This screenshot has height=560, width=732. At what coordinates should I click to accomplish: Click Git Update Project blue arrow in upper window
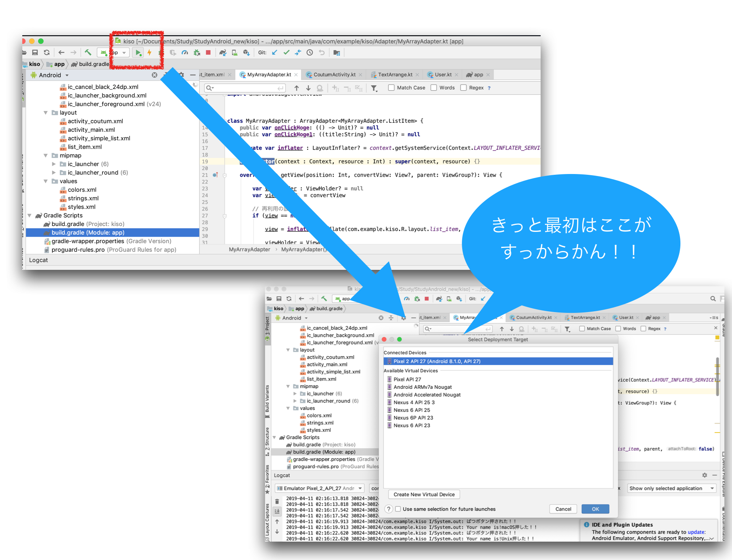274,52
